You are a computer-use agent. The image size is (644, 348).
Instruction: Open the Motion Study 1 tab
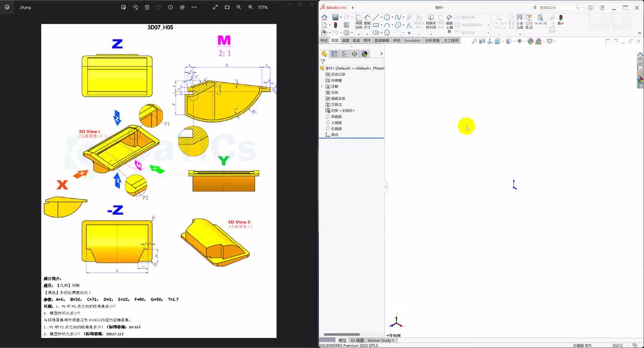tap(381, 340)
